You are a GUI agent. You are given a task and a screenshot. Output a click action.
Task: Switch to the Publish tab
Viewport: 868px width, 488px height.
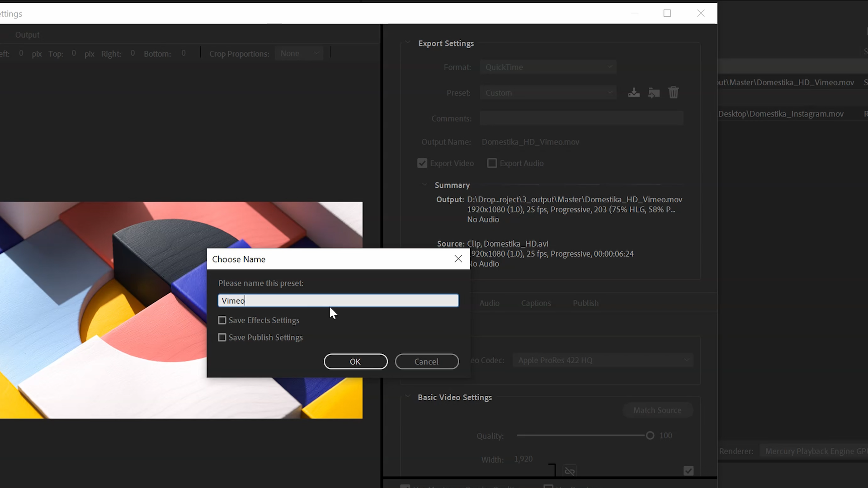(585, 303)
